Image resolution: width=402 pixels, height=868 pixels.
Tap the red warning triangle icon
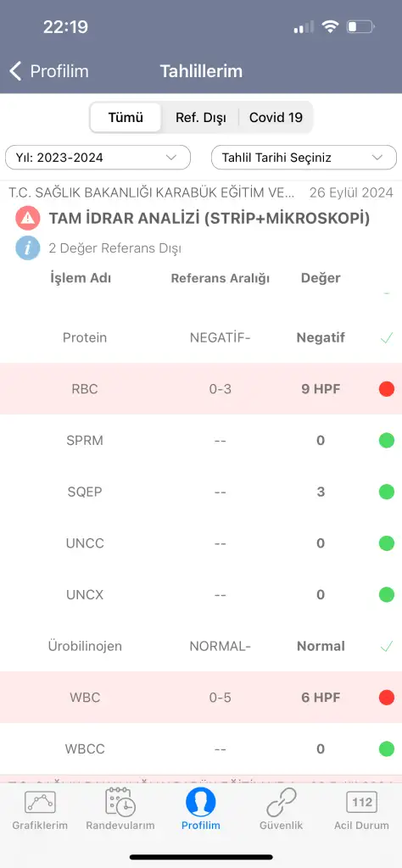(28, 218)
